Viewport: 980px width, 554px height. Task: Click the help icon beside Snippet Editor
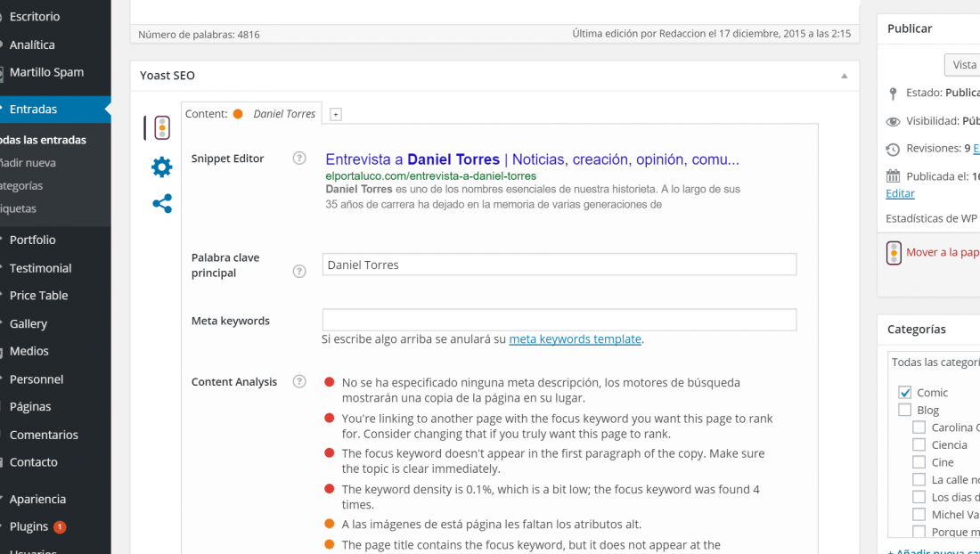pos(299,158)
